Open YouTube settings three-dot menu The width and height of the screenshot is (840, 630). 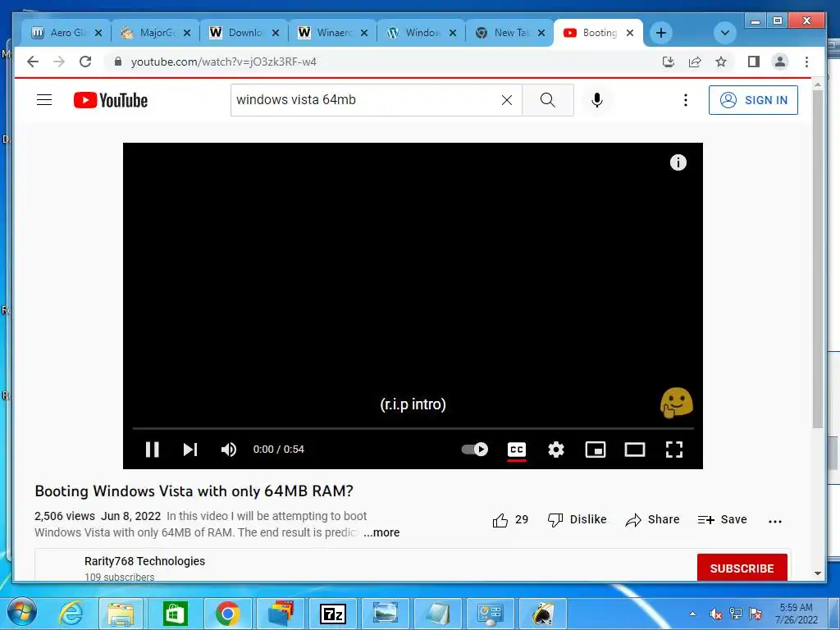coord(685,99)
